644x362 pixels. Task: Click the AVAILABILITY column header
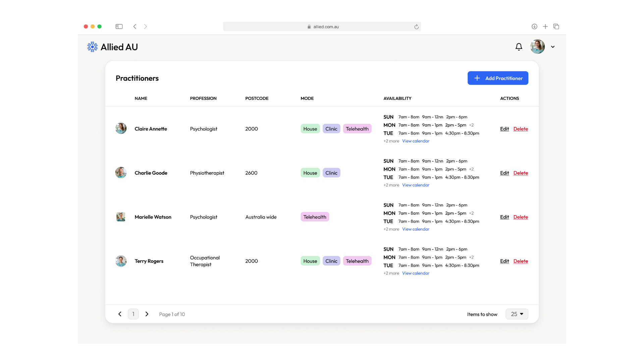tap(397, 98)
